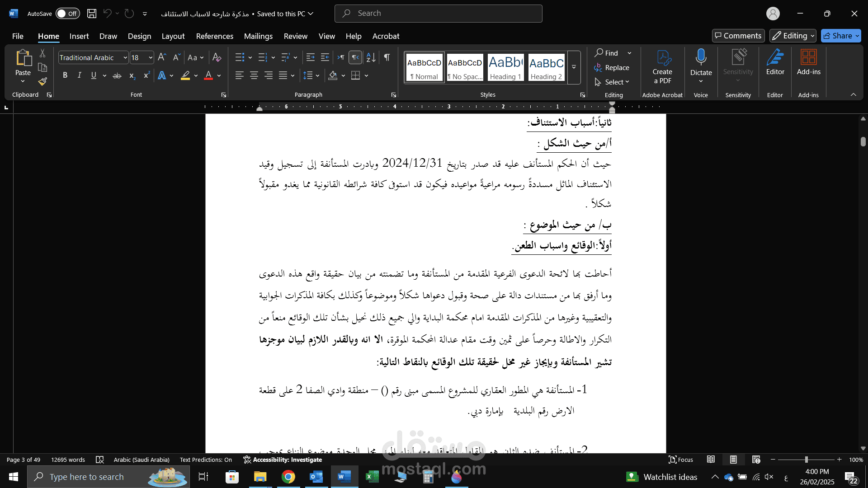Toggle right-to-left text direction
This screenshot has width=868, height=488.
pos(355,57)
